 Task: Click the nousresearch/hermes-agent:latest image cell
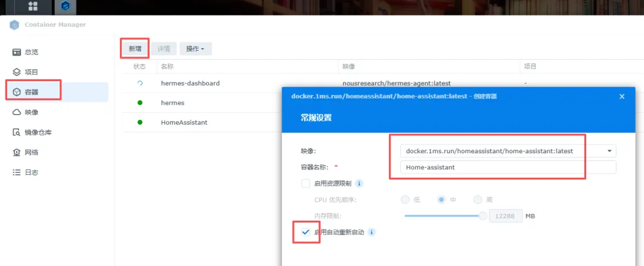point(397,83)
